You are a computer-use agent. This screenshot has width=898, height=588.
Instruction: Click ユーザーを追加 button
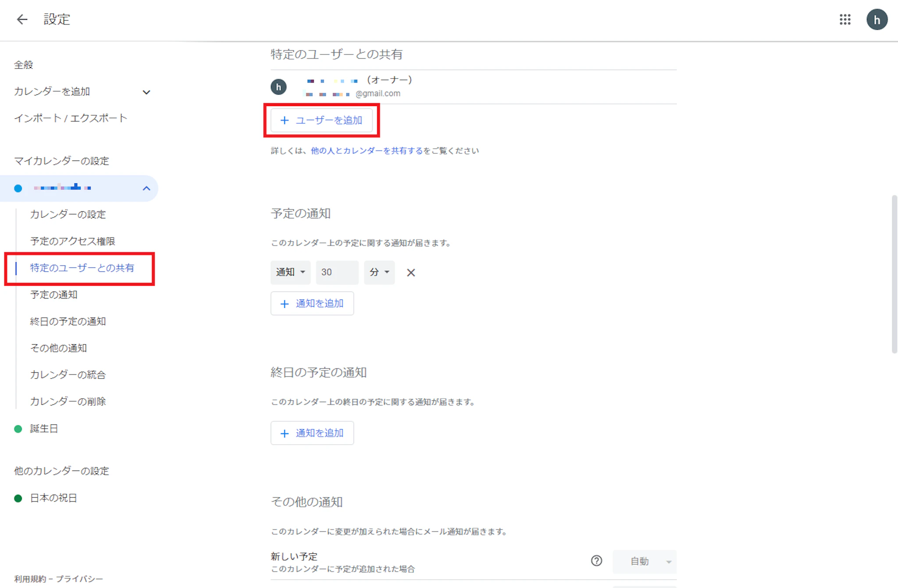click(321, 120)
